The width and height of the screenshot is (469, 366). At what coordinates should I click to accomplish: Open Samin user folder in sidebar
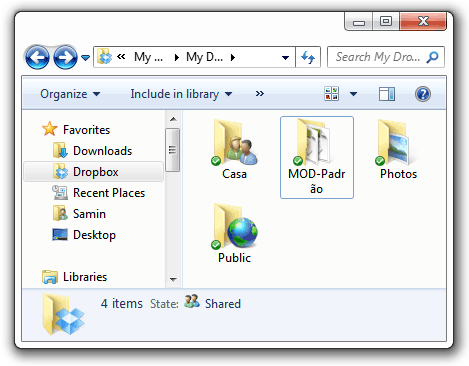89,214
